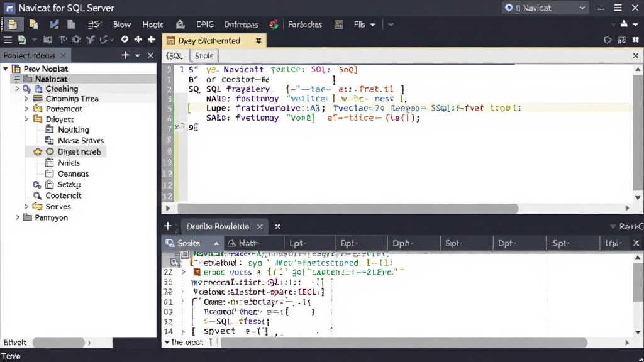The height and width of the screenshot is (362, 644).
Task: Collapse the Dlioyett tree node
Action: pyautogui.click(x=26, y=119)
